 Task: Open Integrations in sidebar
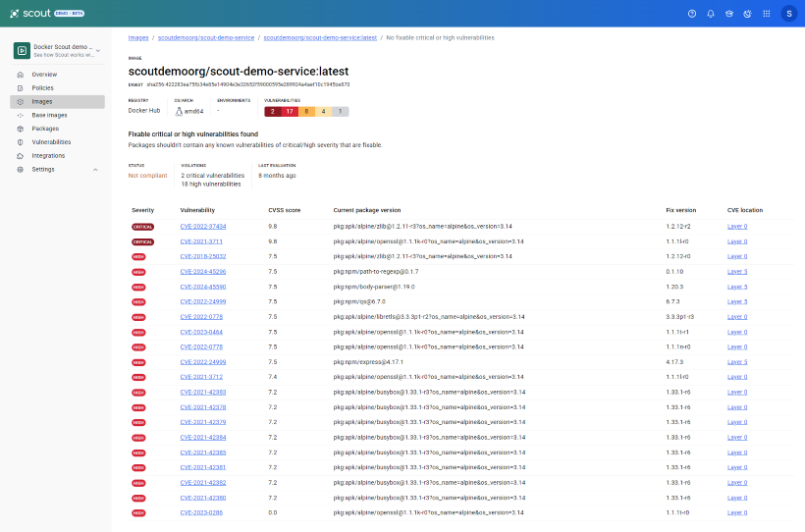click(x=48, y=156)
